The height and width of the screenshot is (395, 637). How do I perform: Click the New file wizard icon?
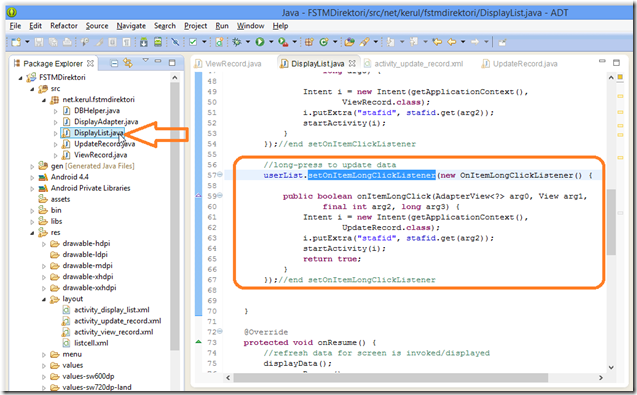pyautogui.click(x=16, y=42)
